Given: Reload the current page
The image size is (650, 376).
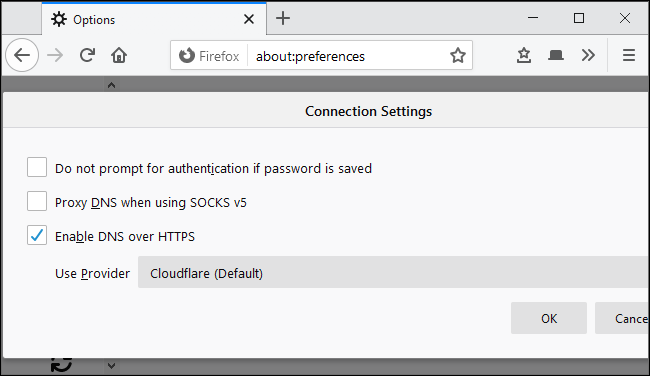Looking at the screenshot, I should [x=87, y=55].
